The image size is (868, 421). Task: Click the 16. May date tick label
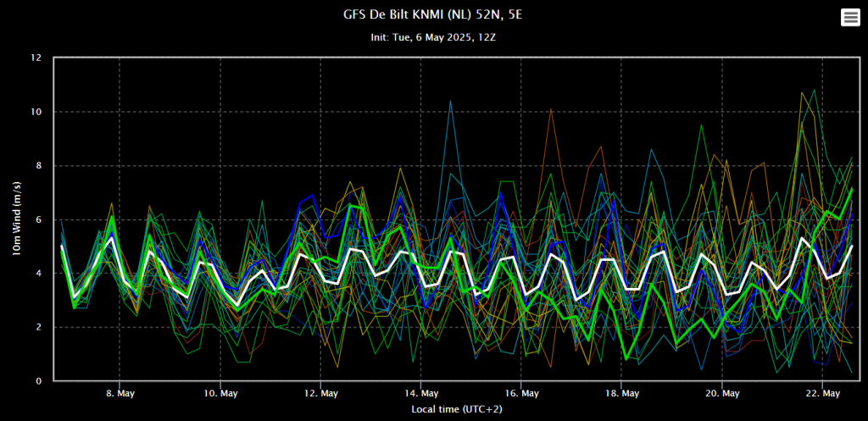[521, 393]
